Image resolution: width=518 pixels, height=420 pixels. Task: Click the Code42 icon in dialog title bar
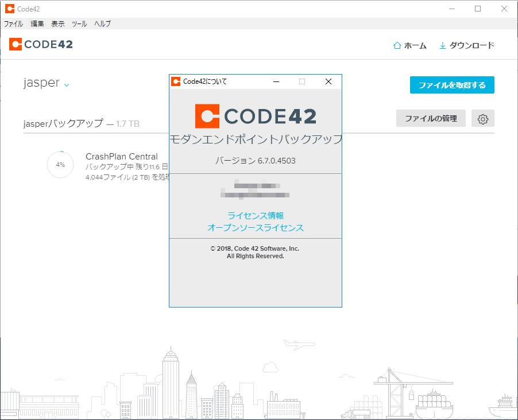coord(176,81)
